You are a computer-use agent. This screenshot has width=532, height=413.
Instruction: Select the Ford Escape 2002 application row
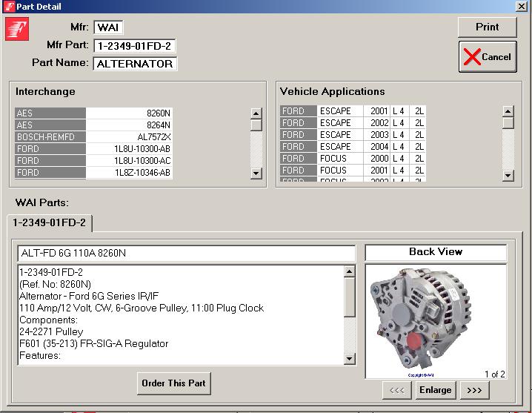353,123
